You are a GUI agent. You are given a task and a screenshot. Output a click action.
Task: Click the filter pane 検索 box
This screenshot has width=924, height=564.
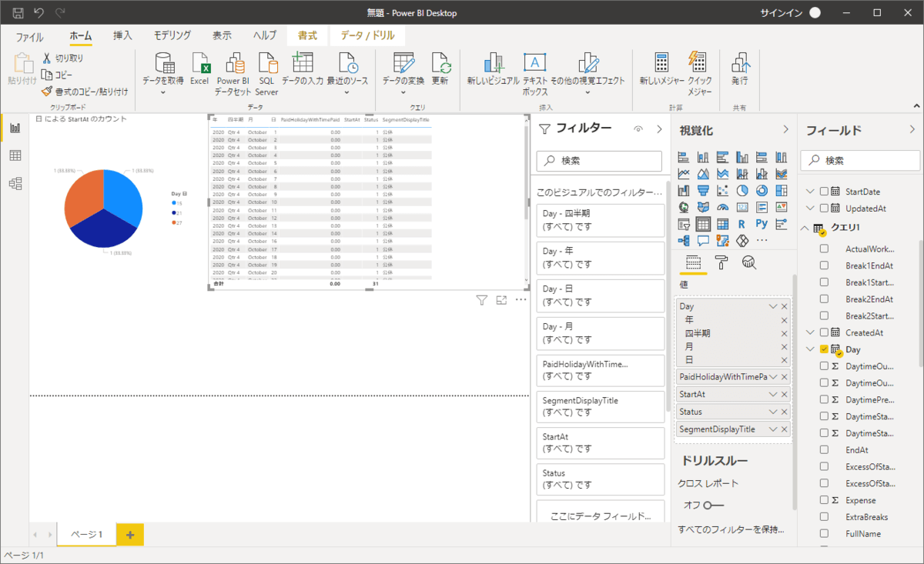pyautogui.click(x=599, y=161)
